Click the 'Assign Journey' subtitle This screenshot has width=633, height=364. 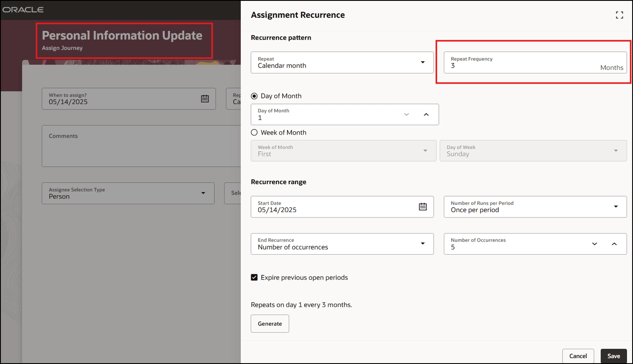coord(62,48)
